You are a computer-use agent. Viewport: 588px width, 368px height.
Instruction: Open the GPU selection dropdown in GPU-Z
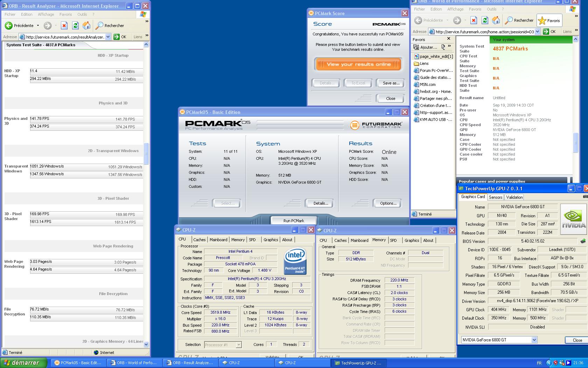click(534, 340)
